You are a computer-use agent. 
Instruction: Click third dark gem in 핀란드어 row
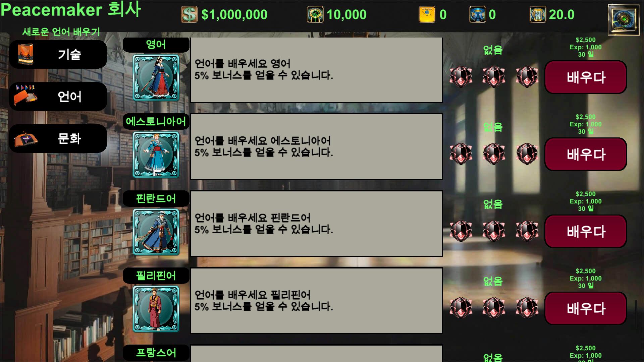[527, 231]
